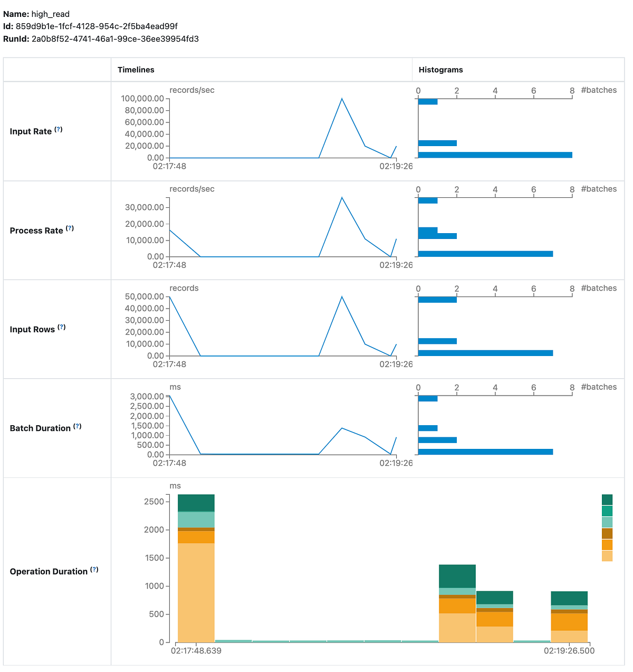Screen dimensions: 633x672
Task: Select the teal legend swatch
Action: (x=607, y=511)
